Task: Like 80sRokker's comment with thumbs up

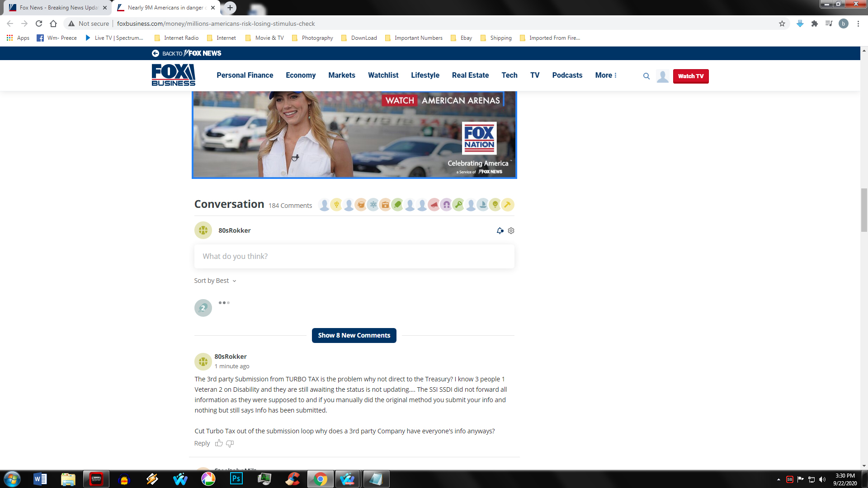Action: 219,443
